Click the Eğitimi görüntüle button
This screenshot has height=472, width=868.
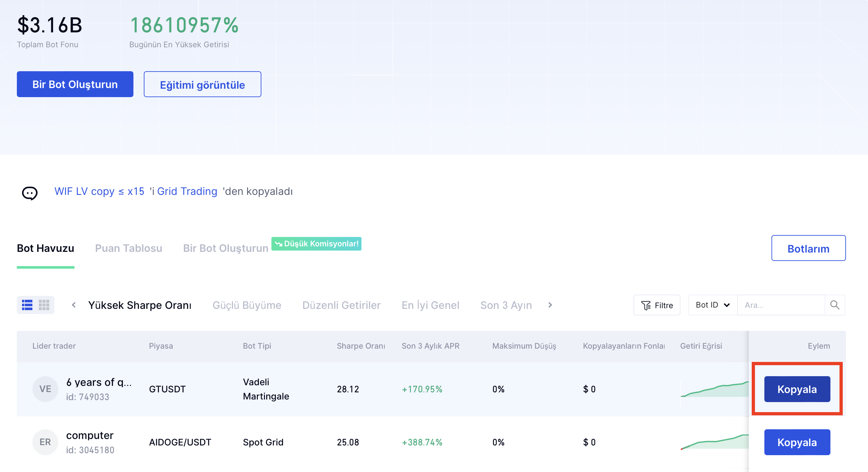(202, 84)
